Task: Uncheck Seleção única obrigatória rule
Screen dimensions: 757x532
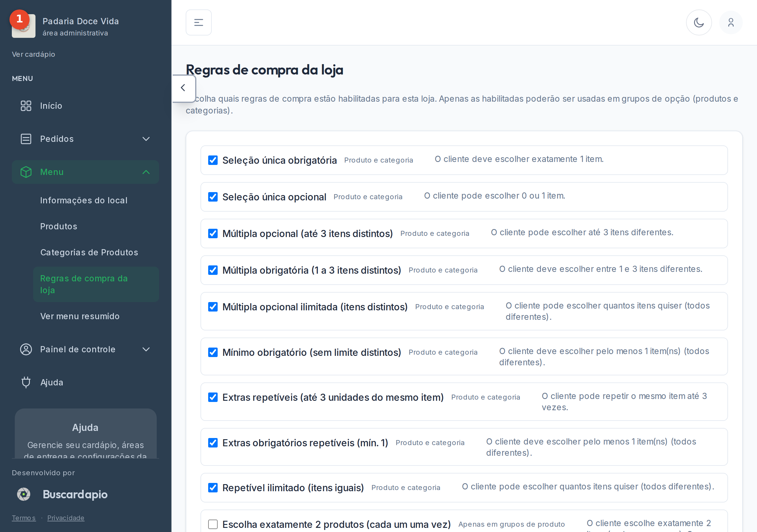Action: pyautogui.click(x=213, y=160)
